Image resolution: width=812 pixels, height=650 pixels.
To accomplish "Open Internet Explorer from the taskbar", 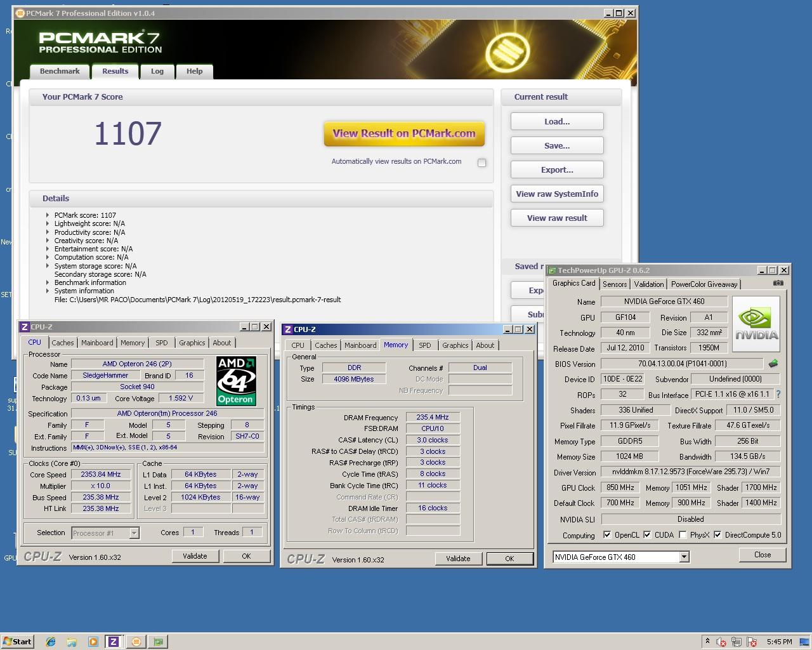I will coord(51,642).
